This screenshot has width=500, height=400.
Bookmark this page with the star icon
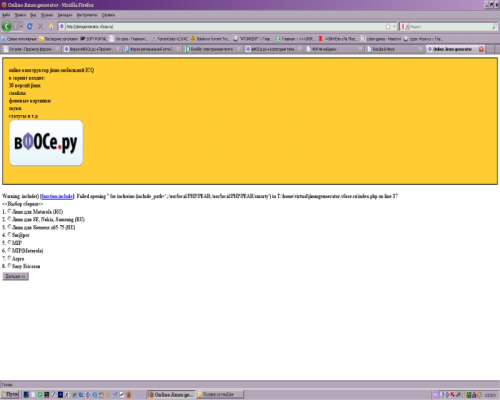click(388, 26)
